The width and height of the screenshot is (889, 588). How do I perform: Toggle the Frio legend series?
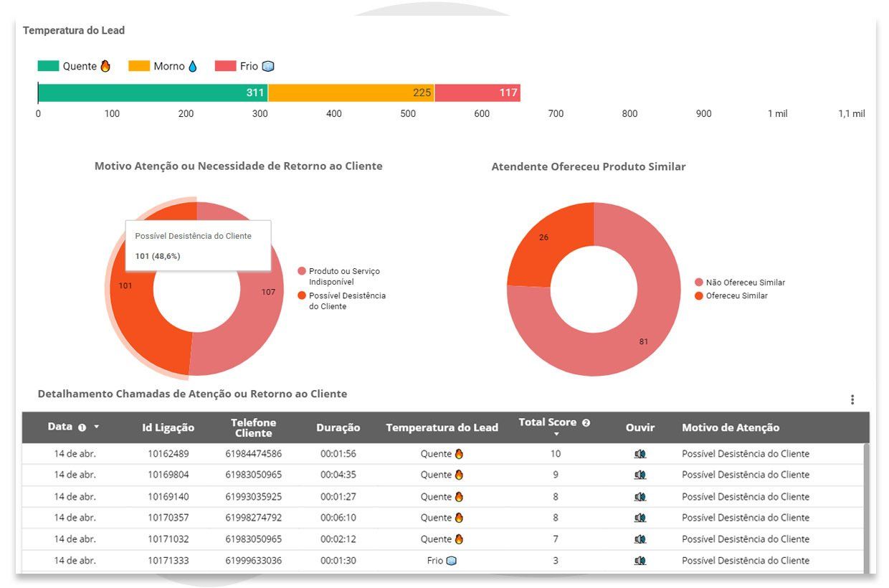tap(244, 66)
